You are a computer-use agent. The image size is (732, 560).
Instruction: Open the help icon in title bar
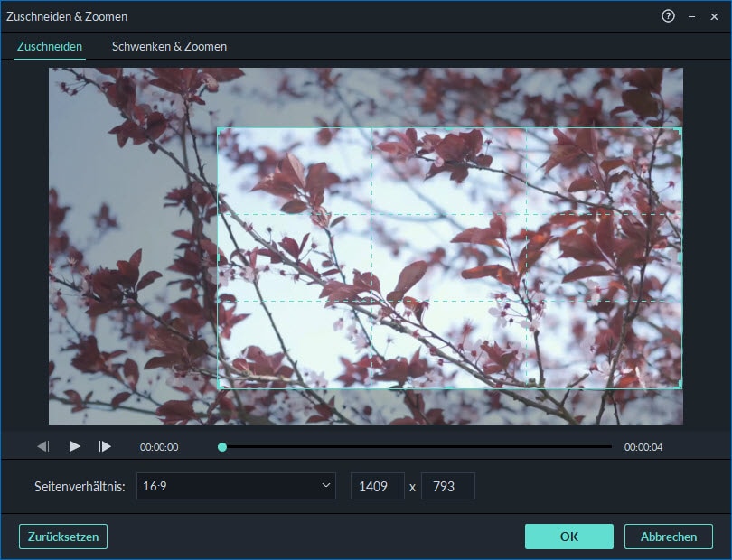pyautogui.click(x=668, y=16)
